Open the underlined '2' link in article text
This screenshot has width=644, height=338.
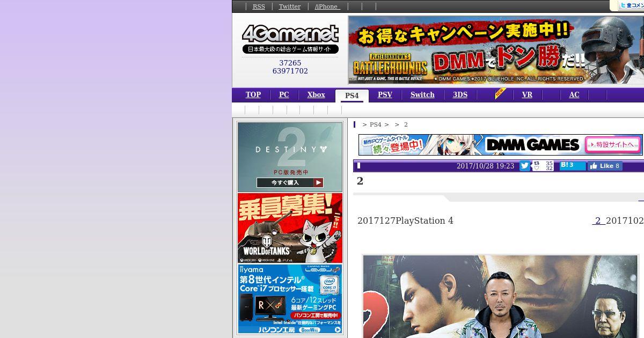[x=598, y=221]
